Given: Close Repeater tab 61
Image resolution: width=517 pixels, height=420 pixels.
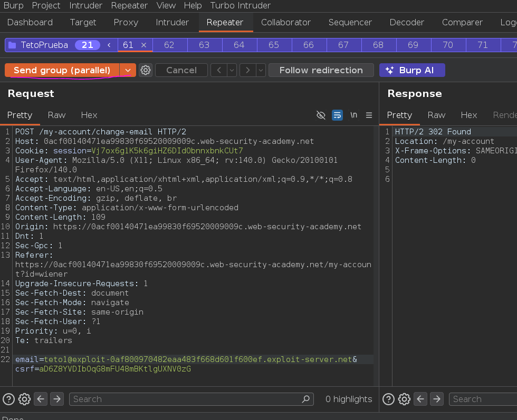Looking at the screenshot, I should pos(143,45).
